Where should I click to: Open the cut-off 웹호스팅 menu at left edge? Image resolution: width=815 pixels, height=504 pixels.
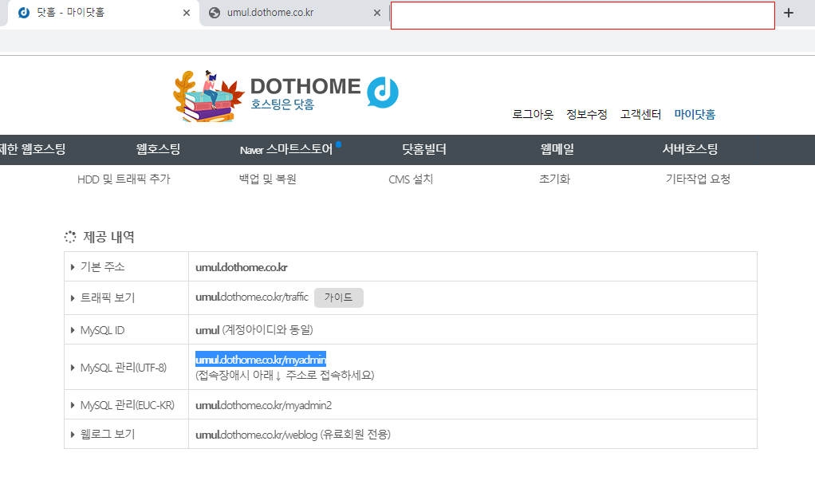[x=33, y=150]
